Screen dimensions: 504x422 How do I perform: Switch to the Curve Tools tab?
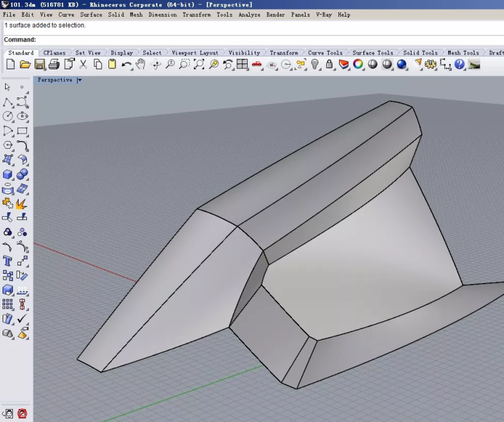(325, 53)
